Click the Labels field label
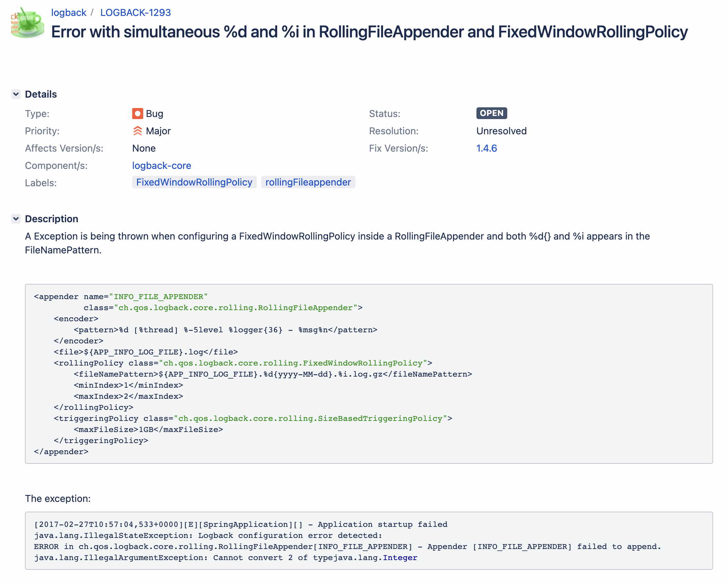This screenshot has width=728, height=585. click(x=41, y=183)
